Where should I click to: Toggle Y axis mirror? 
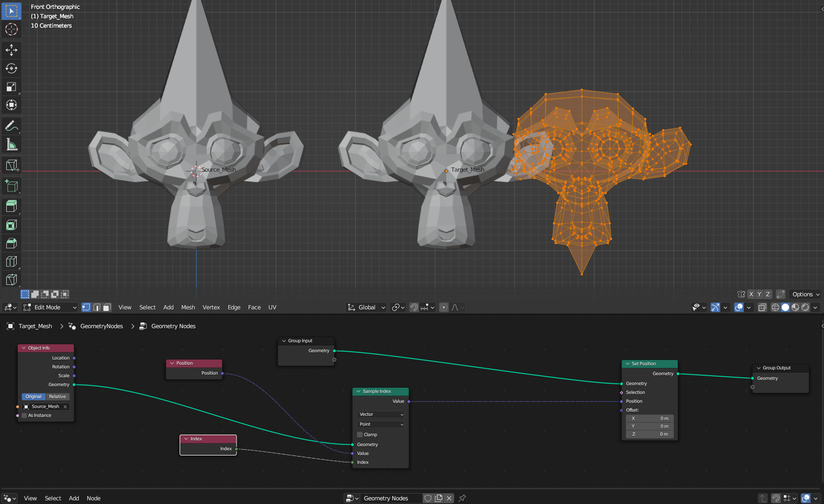[759, 294]
